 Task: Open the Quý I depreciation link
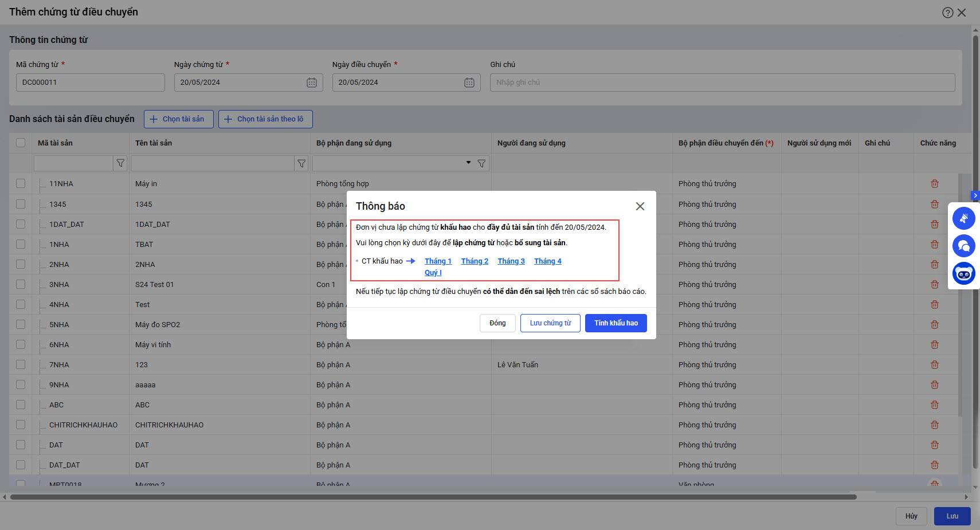[433, 273]
